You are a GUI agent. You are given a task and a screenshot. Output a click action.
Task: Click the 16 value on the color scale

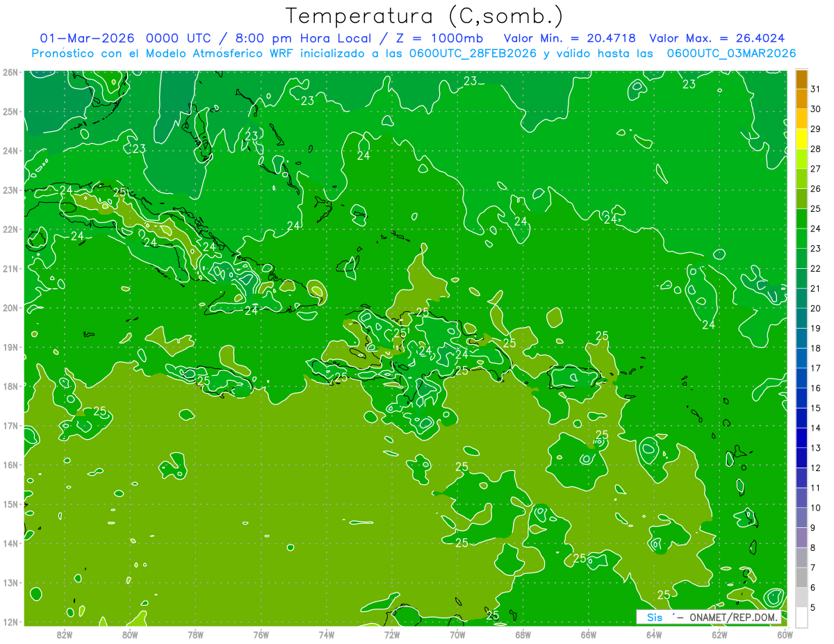pyautogui.click(x=815, y=388)
